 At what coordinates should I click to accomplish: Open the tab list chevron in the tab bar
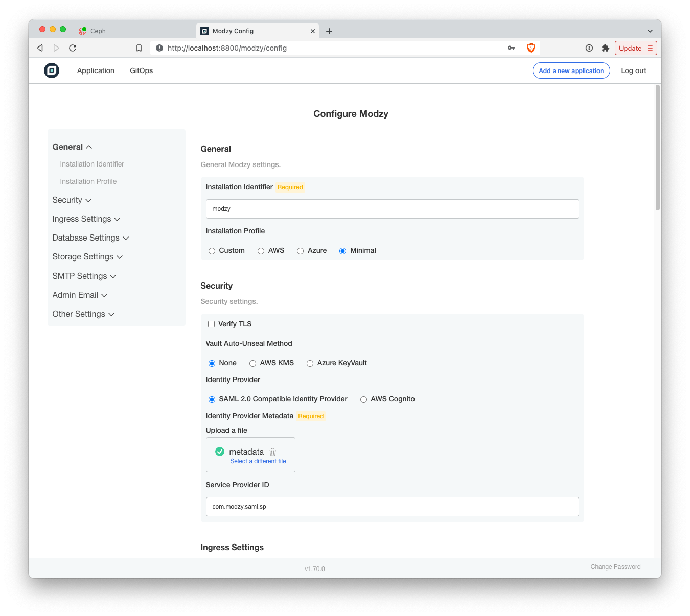coord(650,31)
